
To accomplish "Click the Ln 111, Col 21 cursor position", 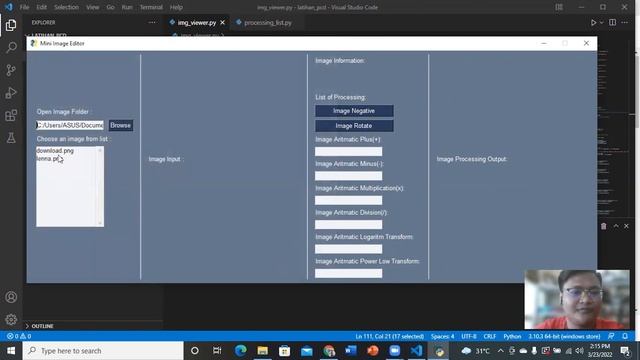I will [389, 336].
